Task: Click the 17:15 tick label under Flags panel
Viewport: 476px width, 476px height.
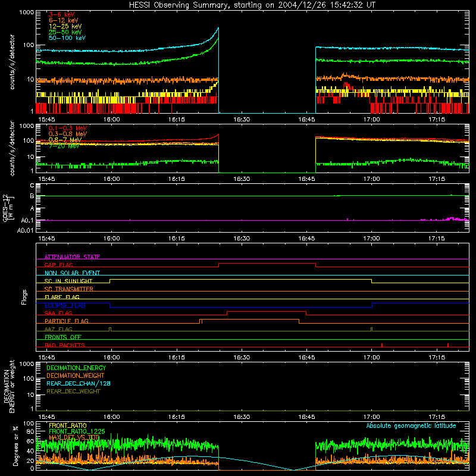Action: click(437, 358)
